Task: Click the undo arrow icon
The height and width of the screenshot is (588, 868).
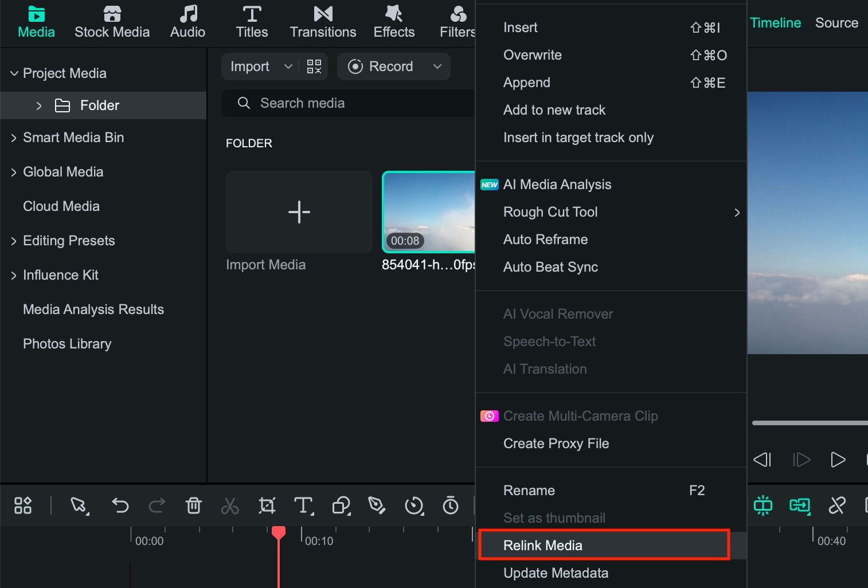Action: tap(120, 505)
